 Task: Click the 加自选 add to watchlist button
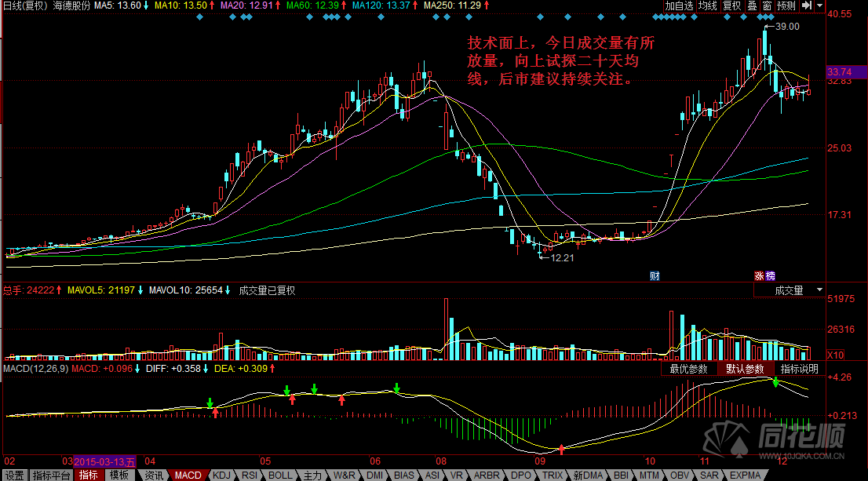[679, 5]
